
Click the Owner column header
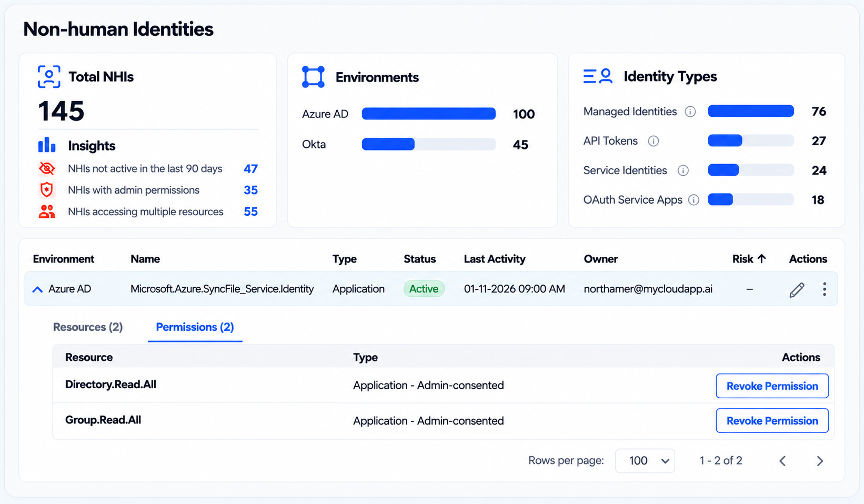pyautogui.click(x=601, y=259)
